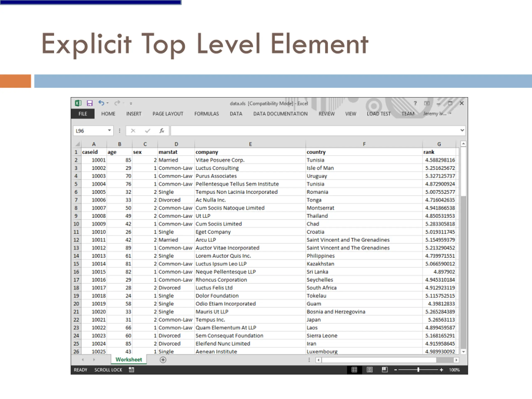The width and height of the screenshot is (532, 399).
Task: Add a new sheet with plus button
Action: coord(163,360)
